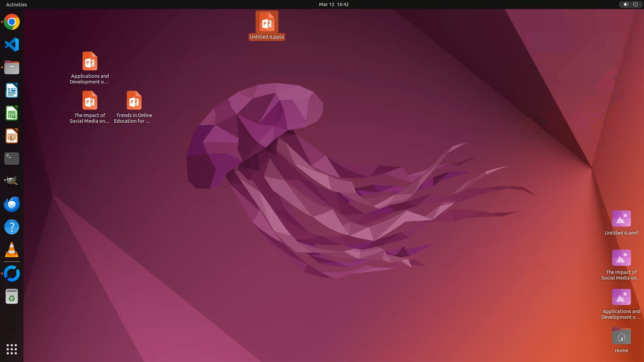This screenshot has height=362, width=644.
Task: Launch GIMP image editor from dock
Action: [x=12, y=181]
